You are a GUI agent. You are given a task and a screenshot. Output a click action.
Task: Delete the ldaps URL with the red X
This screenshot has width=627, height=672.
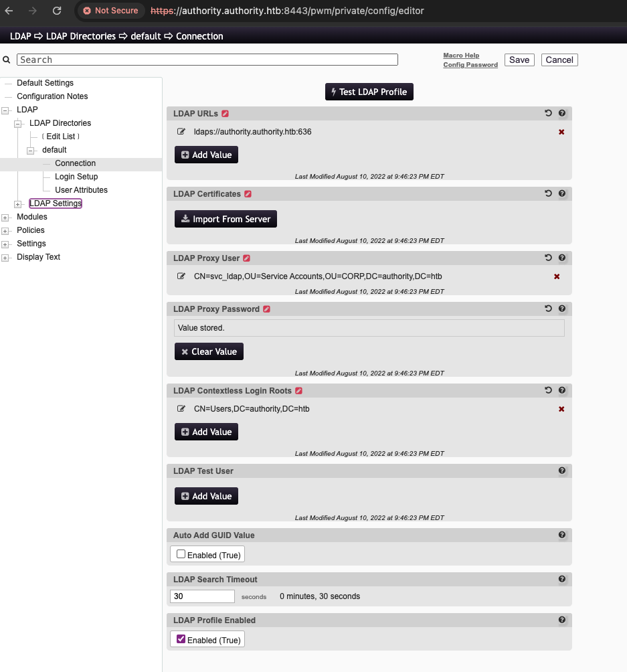(x=561, y=131)
